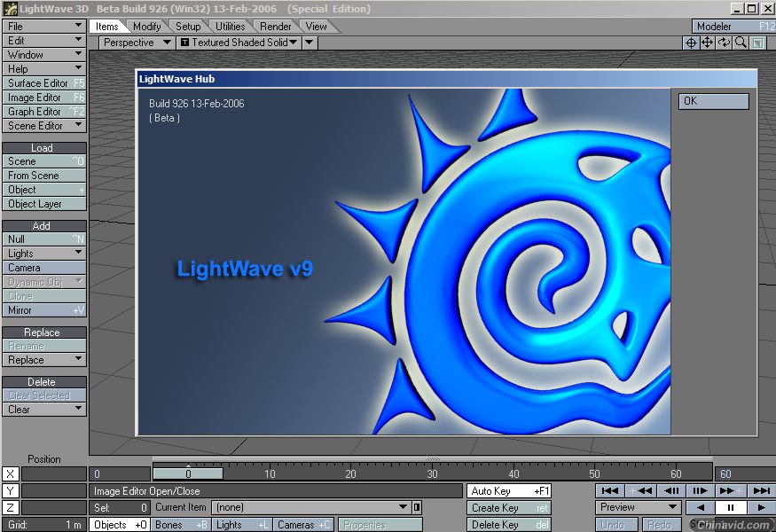This screenshot has width=776, height=532.
Task: Click the Object Layer button
Action: (x=44, y=204)
